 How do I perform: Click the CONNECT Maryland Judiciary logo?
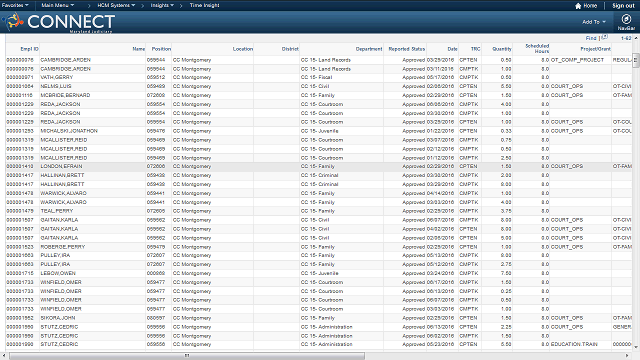point(58,22)
